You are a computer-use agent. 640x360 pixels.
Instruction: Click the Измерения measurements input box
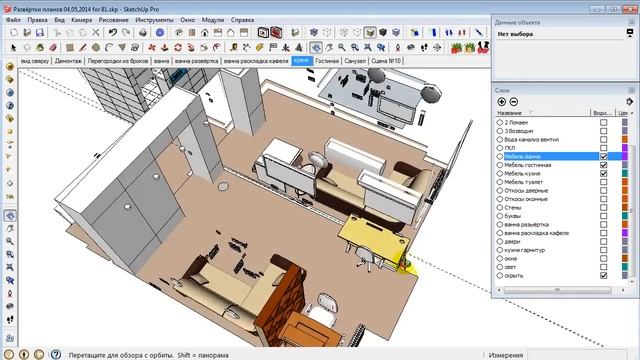577,355
